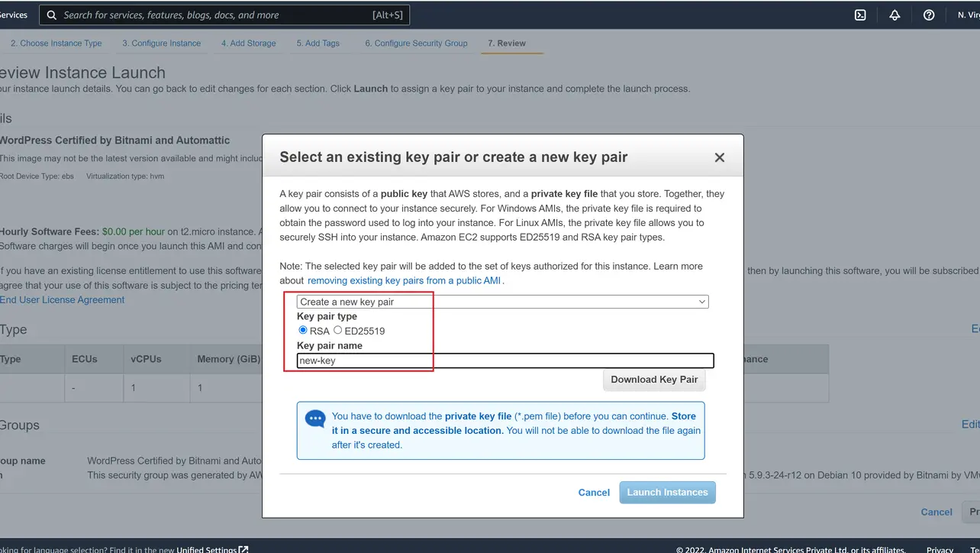Click Cancel in the key pair dialog
This screenshot has height=553, width=980.
coord(594,493)
